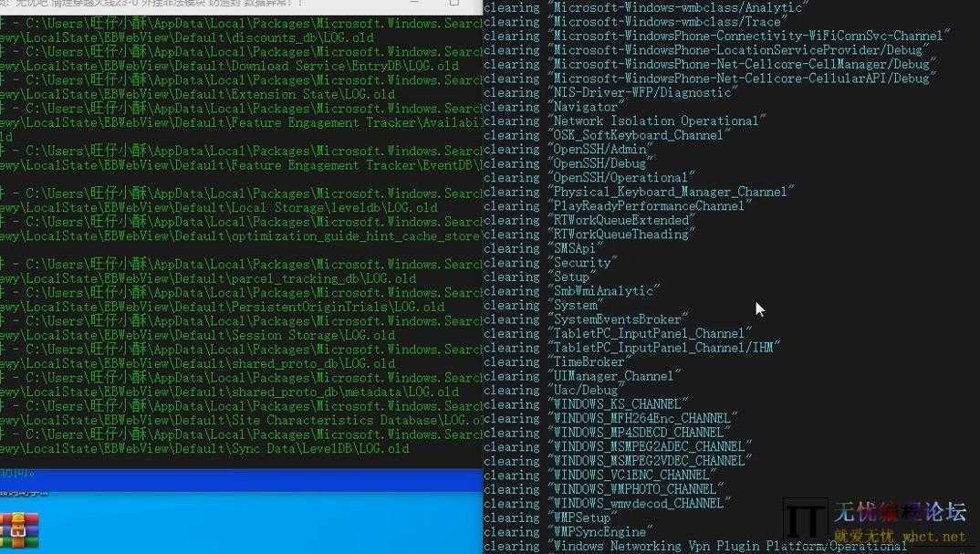
Task: Click the 无忧编程论坛 watermark title
Action: point(900,512)
